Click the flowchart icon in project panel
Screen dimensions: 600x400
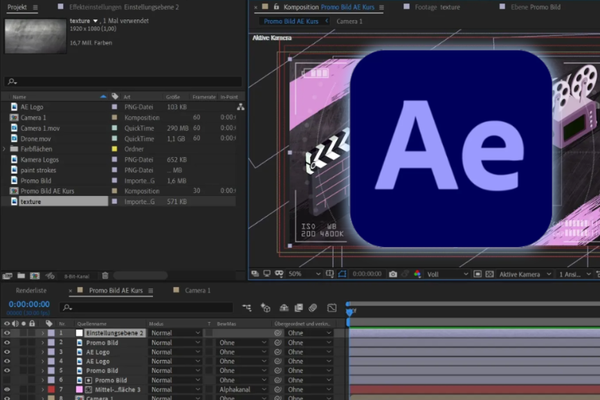pyautogui.click(x=240, y=107)
